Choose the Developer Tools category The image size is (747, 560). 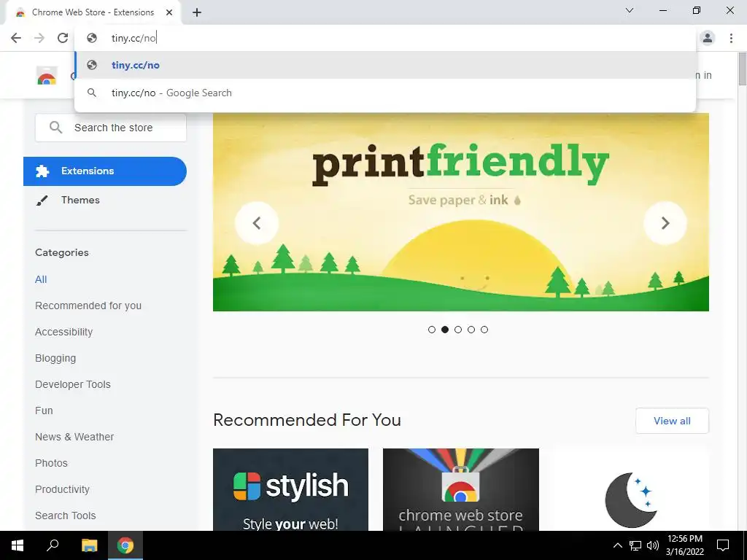coord(72,384)
